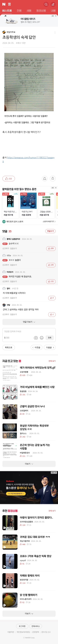
Task: Switch to the 동영상뿜 tab
Action: [41, 11]
